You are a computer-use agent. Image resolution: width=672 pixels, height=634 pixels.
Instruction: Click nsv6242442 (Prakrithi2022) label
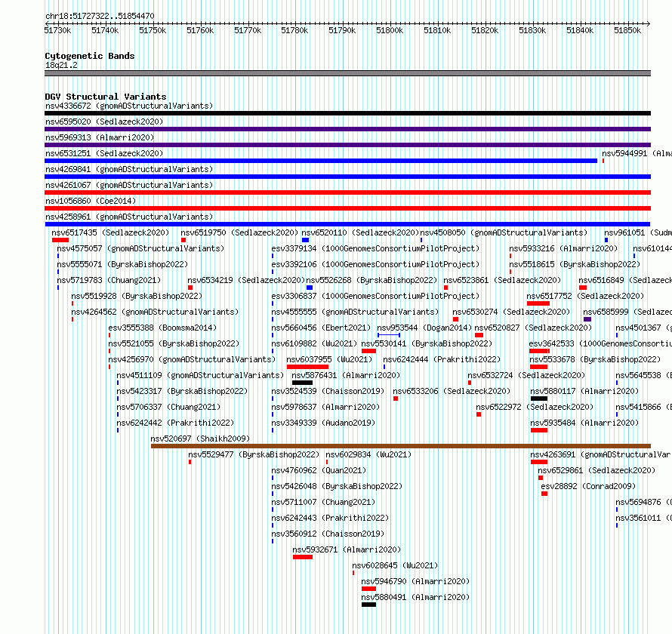175,423
